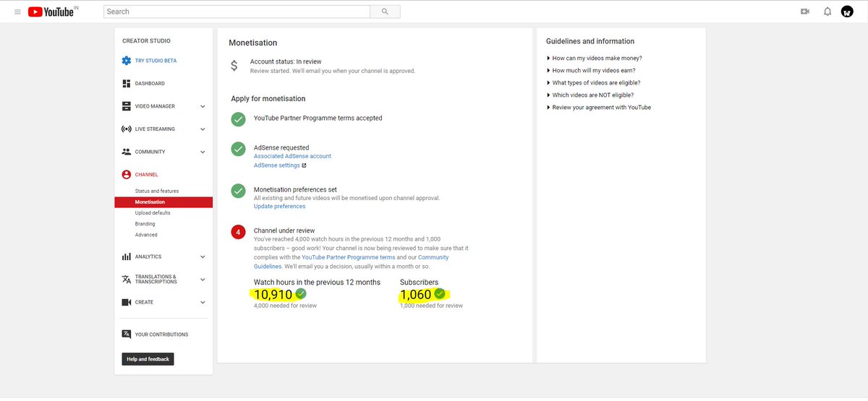
Task: Click green check next to 1,060 subscribers
Action: tap(439, 294)
